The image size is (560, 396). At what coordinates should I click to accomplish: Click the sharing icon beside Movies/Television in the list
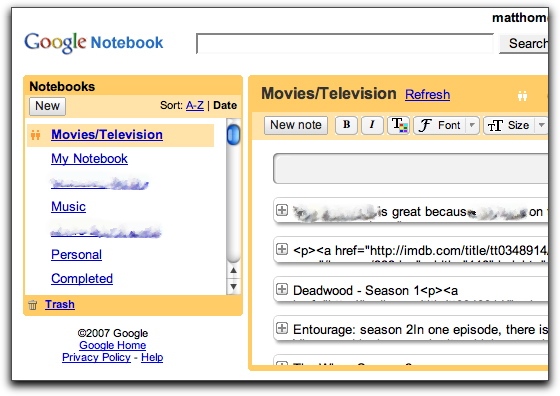[x=35, y=135]
